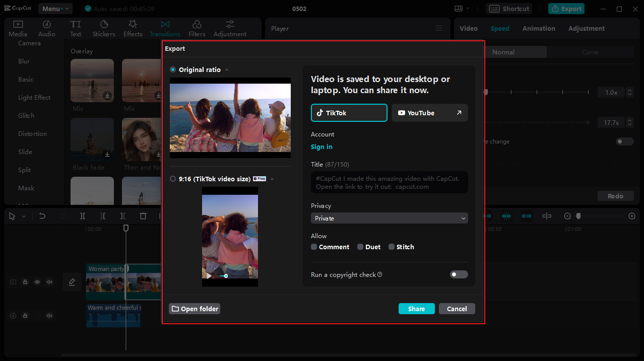Open the Audio panel icon
The image size is (644, 361).
pyautogui.click(x=47, y=24)
